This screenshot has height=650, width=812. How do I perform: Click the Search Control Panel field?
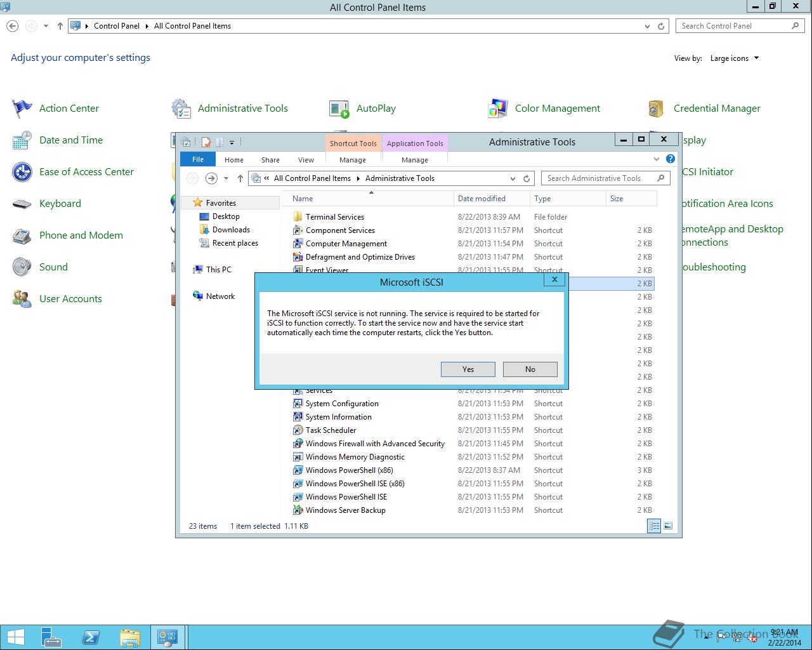pos(740,26)
